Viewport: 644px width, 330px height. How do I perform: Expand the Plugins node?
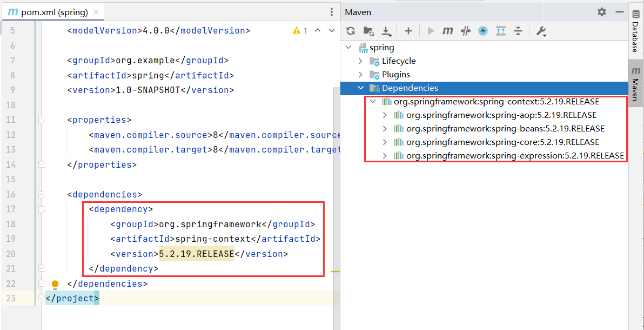click(361, 75)
